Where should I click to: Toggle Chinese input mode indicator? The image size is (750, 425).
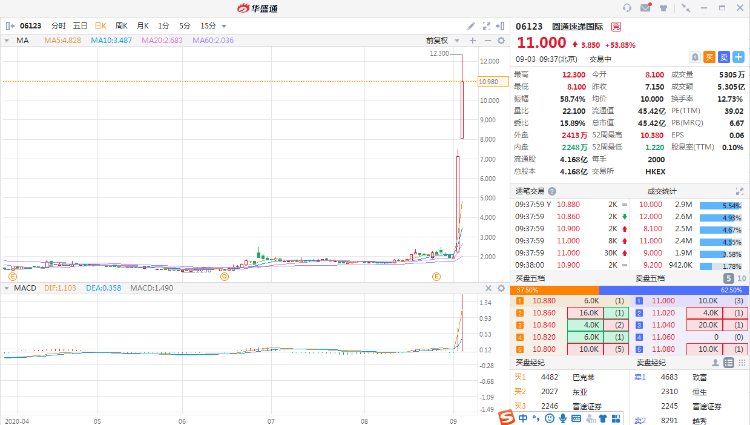click(523, 418)
